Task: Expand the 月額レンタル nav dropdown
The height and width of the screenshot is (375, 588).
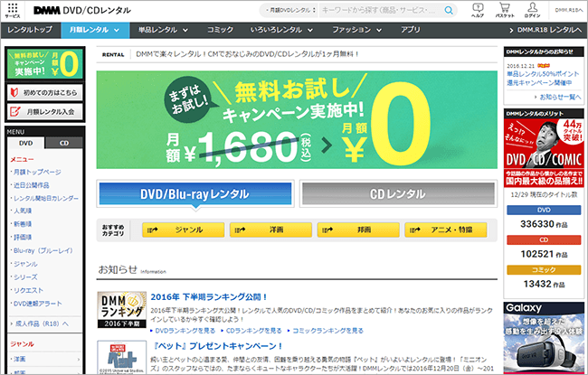Action: tap(95, 30)
